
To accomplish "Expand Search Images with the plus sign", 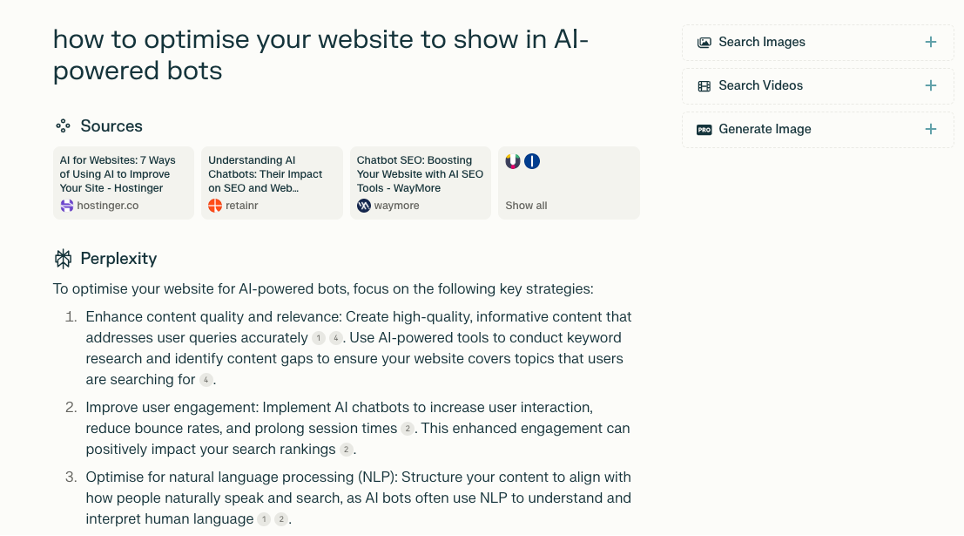I will [931, 42].
